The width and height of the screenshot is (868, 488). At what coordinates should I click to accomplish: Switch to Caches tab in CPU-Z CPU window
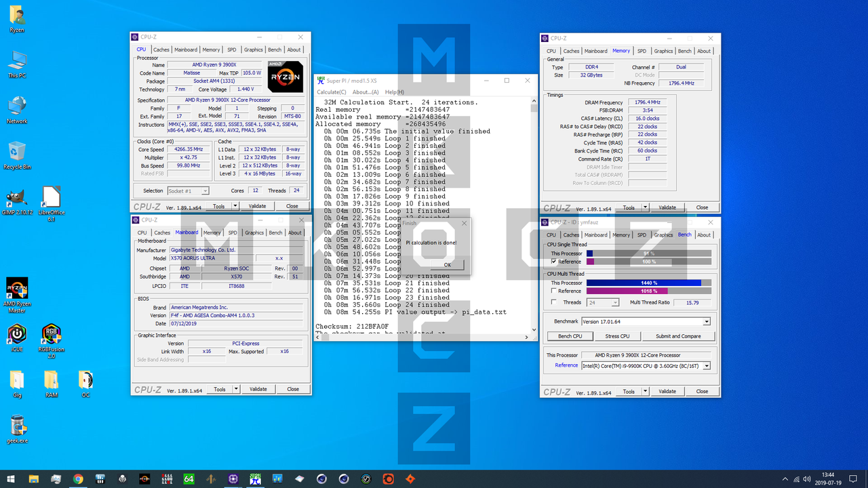tap(161, 49)
